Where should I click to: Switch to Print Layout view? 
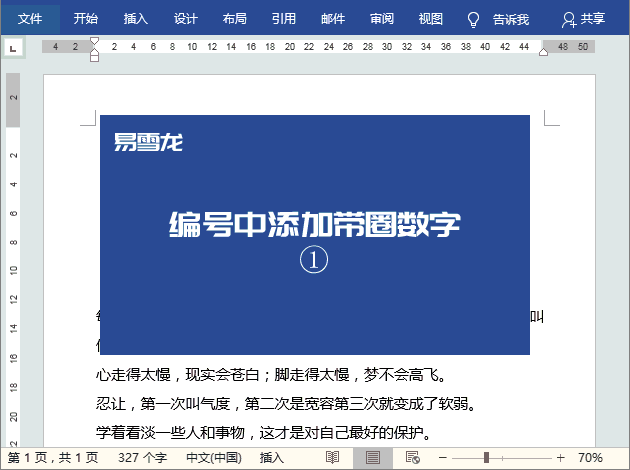pos(372,458)
